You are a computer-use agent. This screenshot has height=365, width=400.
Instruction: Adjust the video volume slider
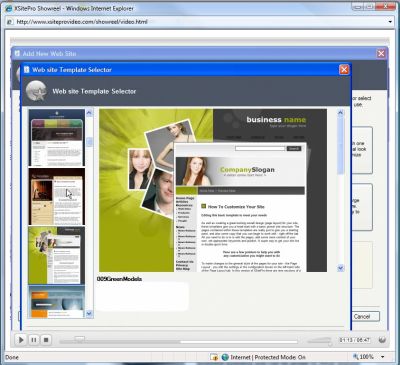pos(319,340)
